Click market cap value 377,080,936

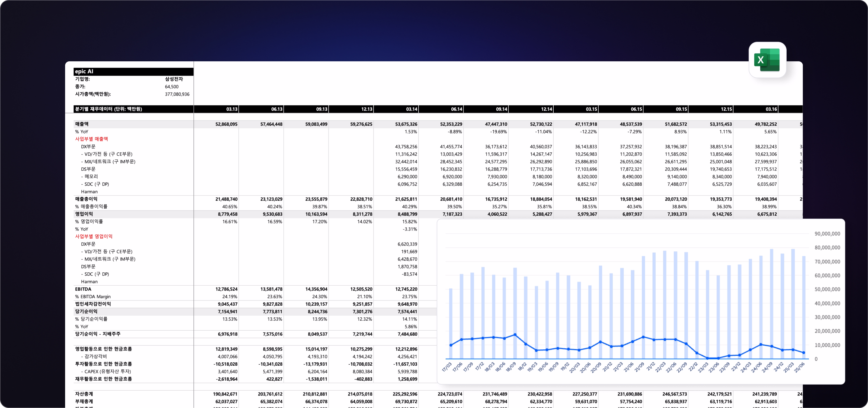177,94
